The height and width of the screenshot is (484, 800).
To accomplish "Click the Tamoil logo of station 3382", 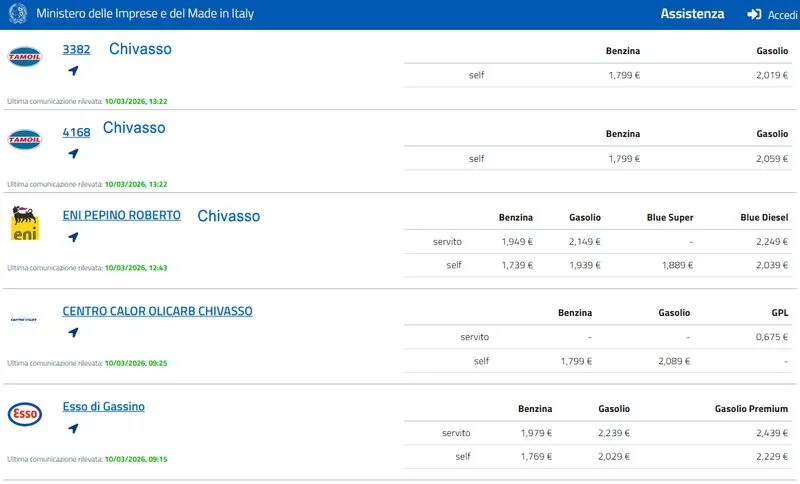I will coord(25,57).
